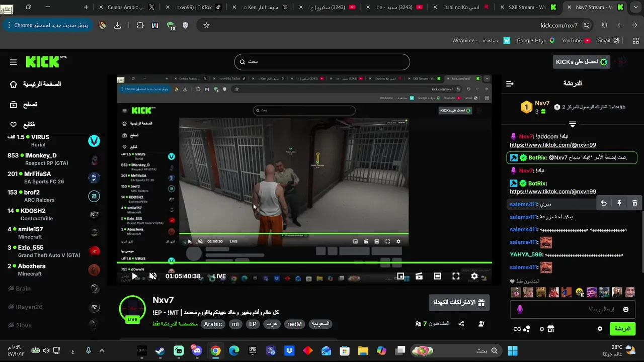Delete the hovered salems411 message
The height and width of the screenshot is (362, 644).
click(x=635, y=203)
